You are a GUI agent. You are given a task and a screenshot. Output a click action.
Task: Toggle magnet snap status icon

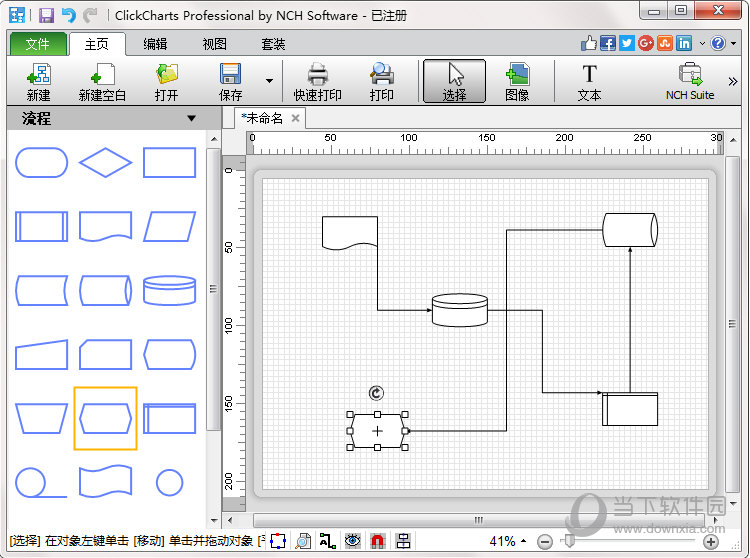point(378,541)
